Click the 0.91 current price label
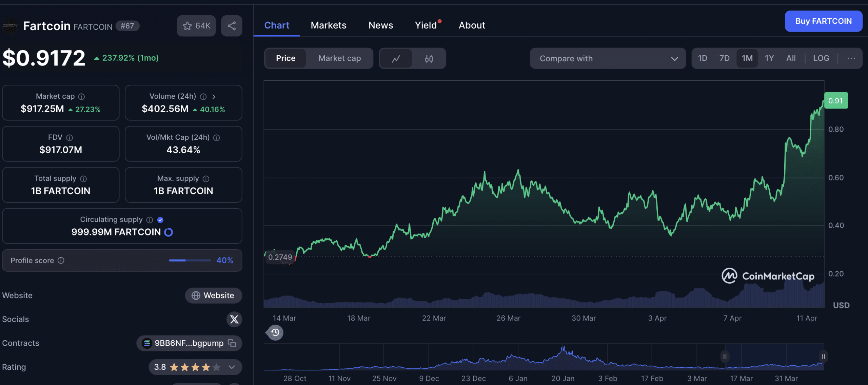Screen dimensions: 868x385 [x=836, y=100]
